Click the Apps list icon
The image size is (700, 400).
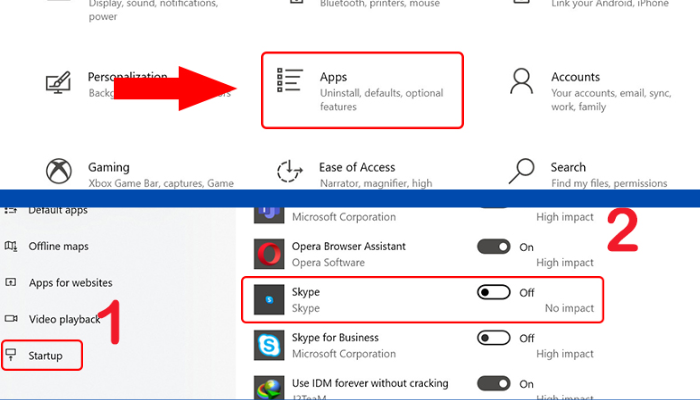[x=290, y=84]
